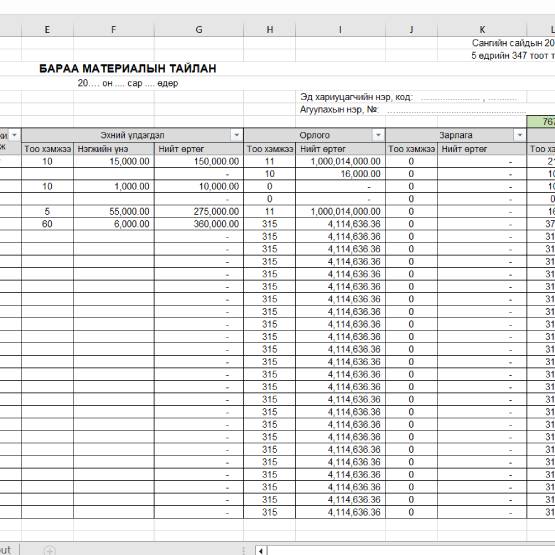Select cell with value 55,000.00
Image resolution: width=555 pixels, height=555 pixels.
pyautogui.click(x=114, y=212)
